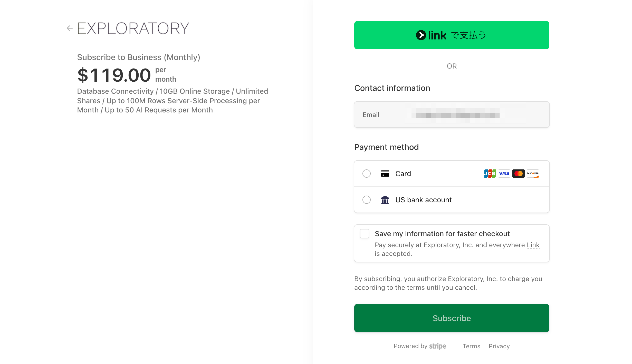Click the Card payment option label
The width and height of the screenshot is (632, 364).
point(403,174)
